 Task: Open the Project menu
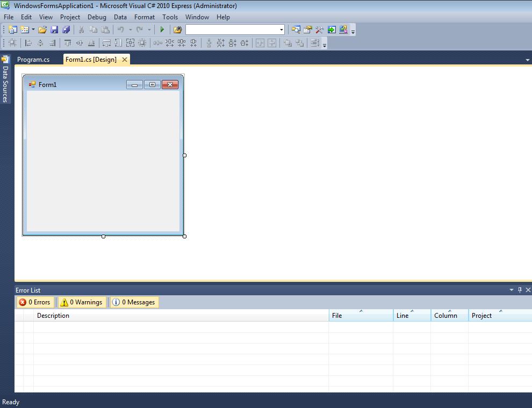(70, 17)
